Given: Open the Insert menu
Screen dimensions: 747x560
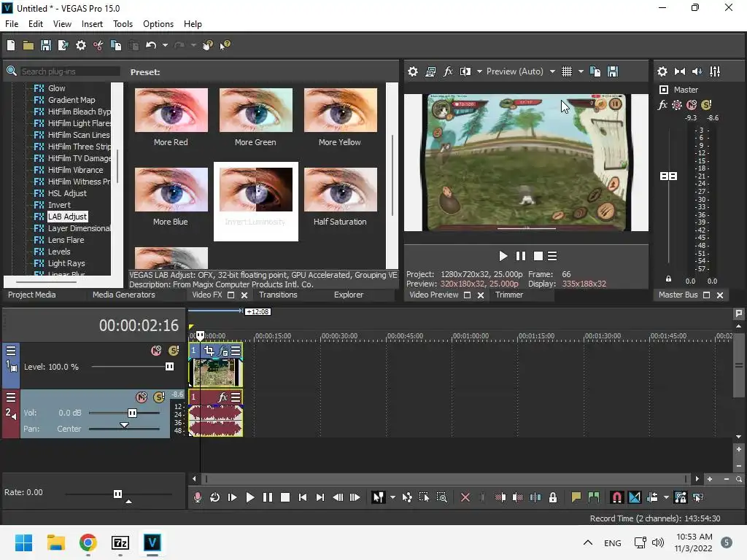Looking at the screenshot, I should 92,24.
